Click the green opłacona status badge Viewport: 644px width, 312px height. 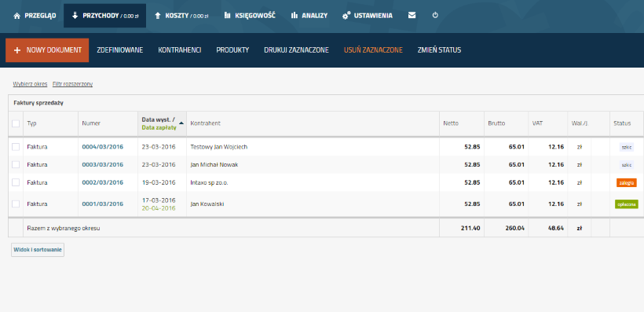[627, 204]
